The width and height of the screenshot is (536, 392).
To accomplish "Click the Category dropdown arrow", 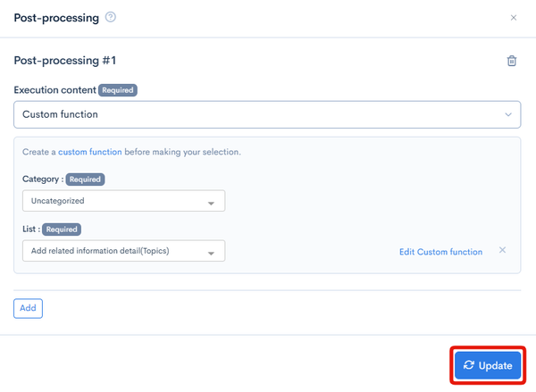I will [211, 204].
